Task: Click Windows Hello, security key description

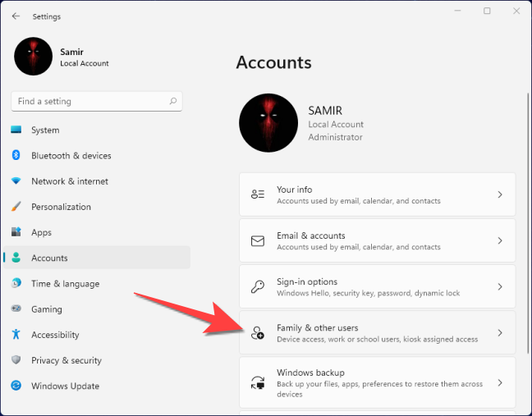Action: pyautogui.click(x=368, y=293)
